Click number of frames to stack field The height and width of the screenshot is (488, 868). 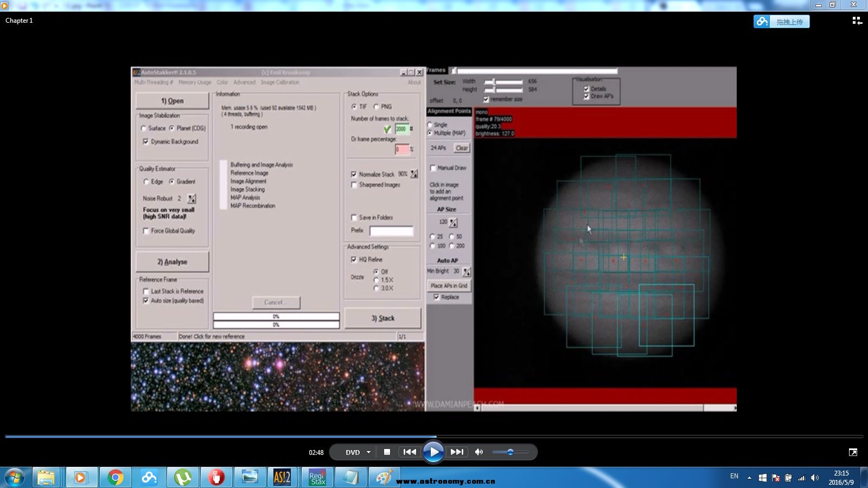pos(401,129)
